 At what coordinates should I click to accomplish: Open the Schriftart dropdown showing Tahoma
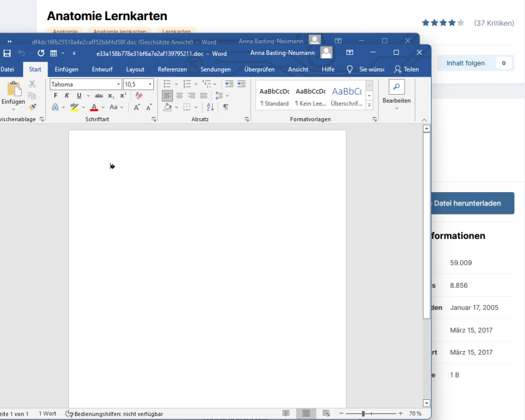pyautogui.click(x=83, y=83)
